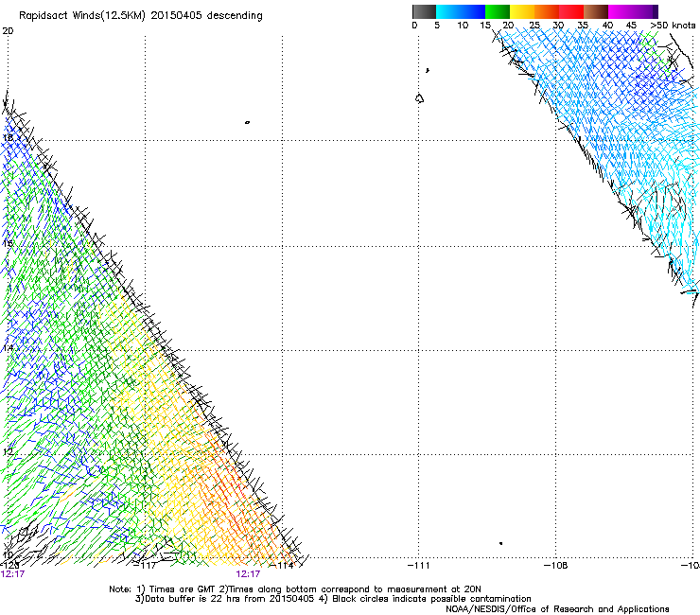
Task: Click the '12' latitude axis label
Action: 8,452
